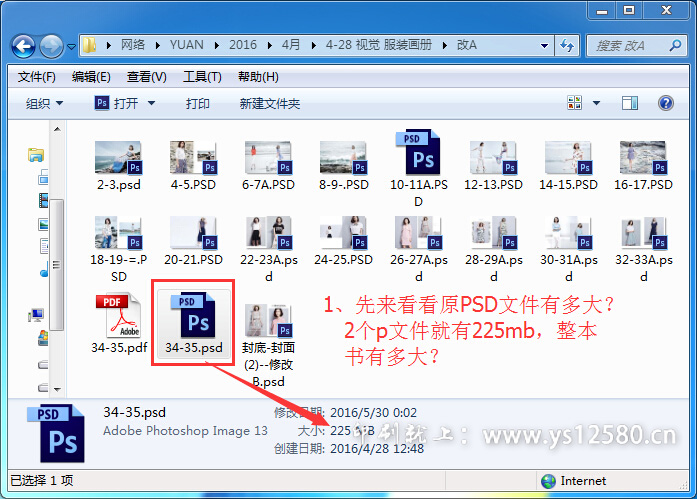Select the 10-11A.PSD Photoshop file icon
Viewport: 697px width, 499px height.
419,156
